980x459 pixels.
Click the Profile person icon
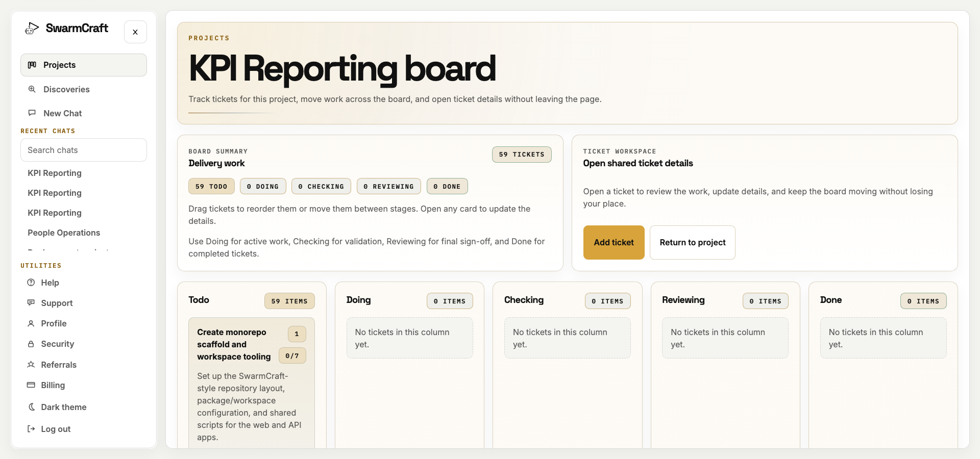coord(31,323)
